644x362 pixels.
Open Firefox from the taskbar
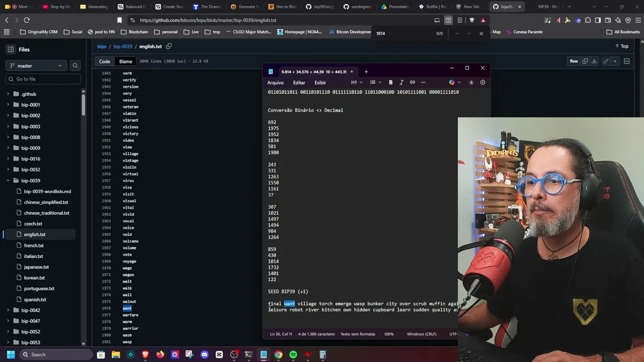(x=160, y=354)
